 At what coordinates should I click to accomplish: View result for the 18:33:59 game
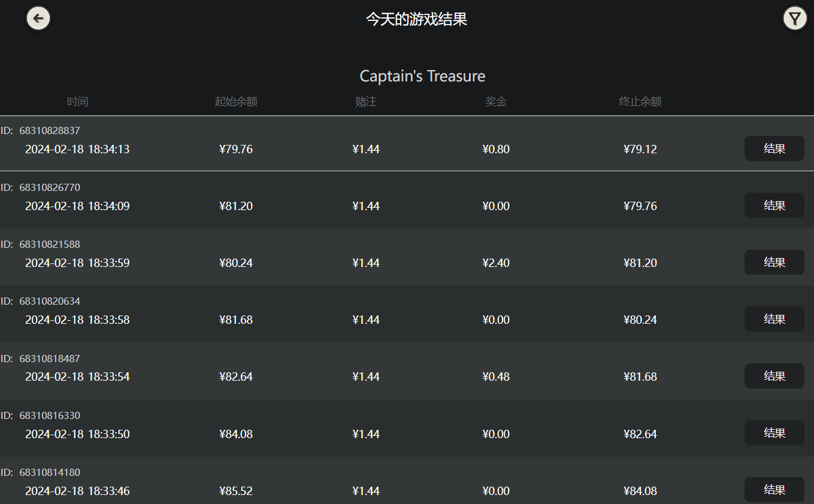tap(774, 262)
